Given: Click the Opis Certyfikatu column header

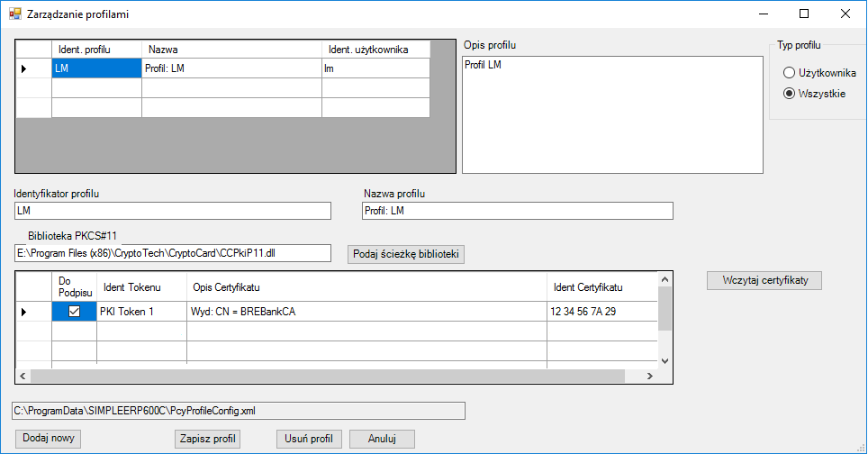Looking at the screenshot, I should pos(367,286).
